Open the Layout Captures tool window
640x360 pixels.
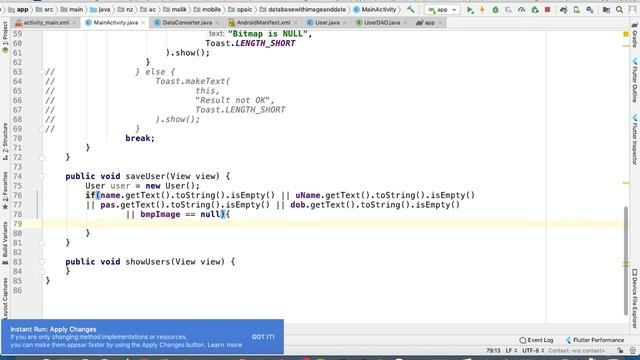(5, 298)
